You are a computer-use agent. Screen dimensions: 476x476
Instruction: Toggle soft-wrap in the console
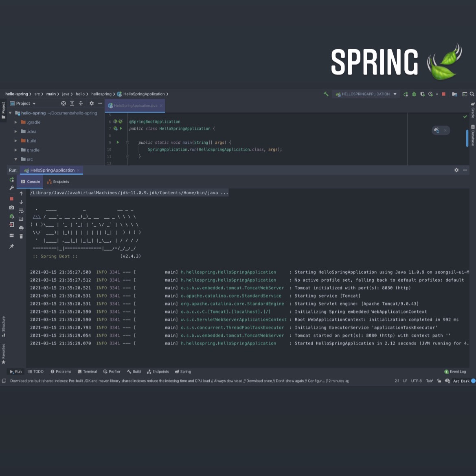(21, 211)
